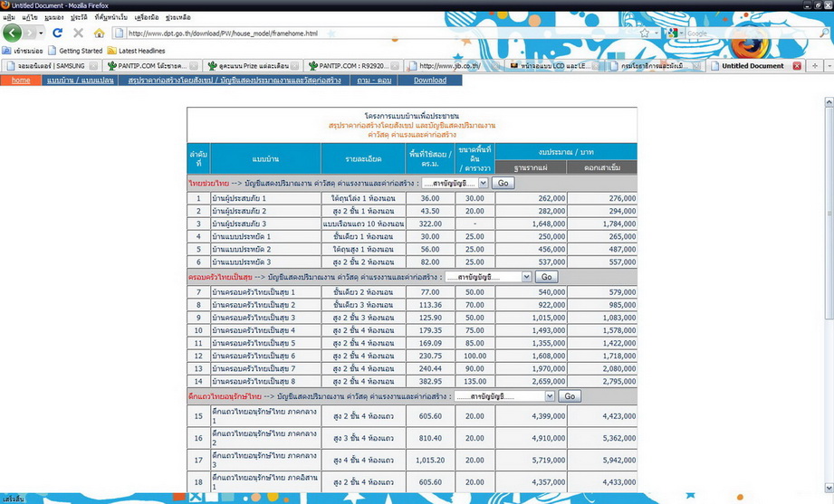This screenshot has width=834, height=504.
Task: Go back with the green Back arrow
Action: [x=12, y=33]
